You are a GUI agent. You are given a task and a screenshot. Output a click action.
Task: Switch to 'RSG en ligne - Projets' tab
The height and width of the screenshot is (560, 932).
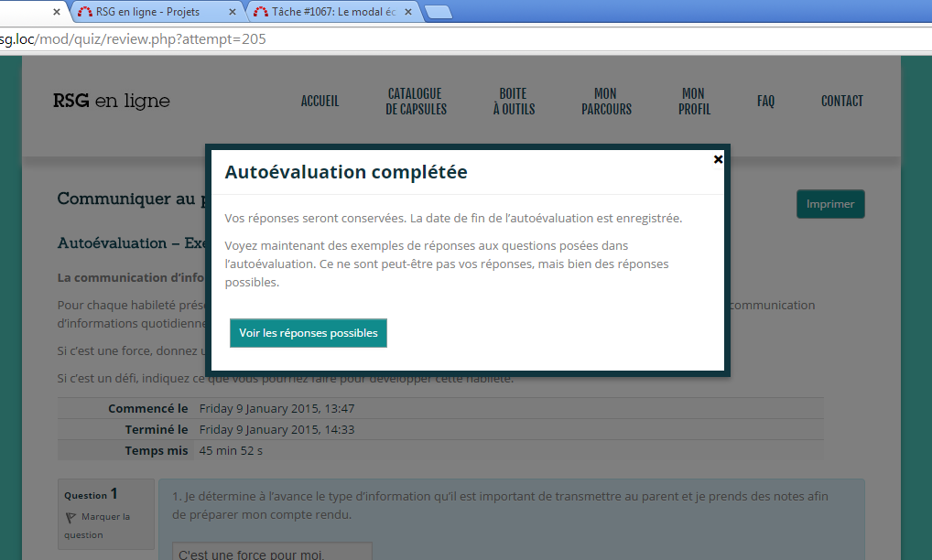[x=146, y=12]
